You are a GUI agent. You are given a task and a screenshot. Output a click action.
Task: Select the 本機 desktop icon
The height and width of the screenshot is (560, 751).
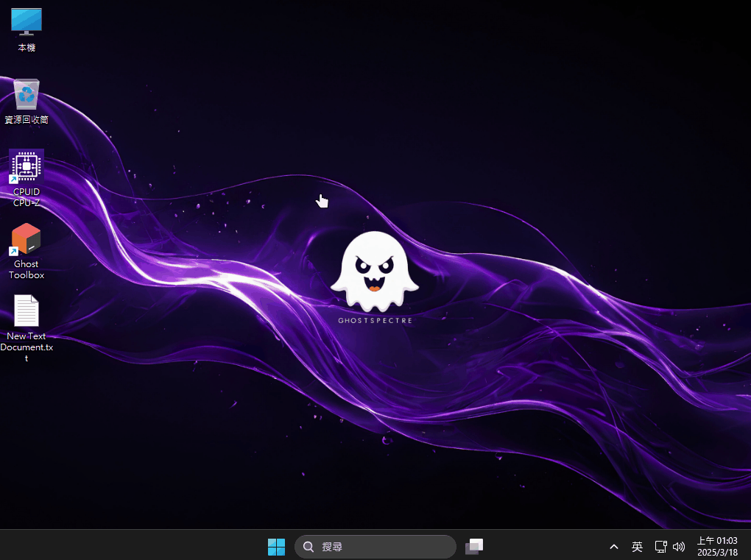27,29
